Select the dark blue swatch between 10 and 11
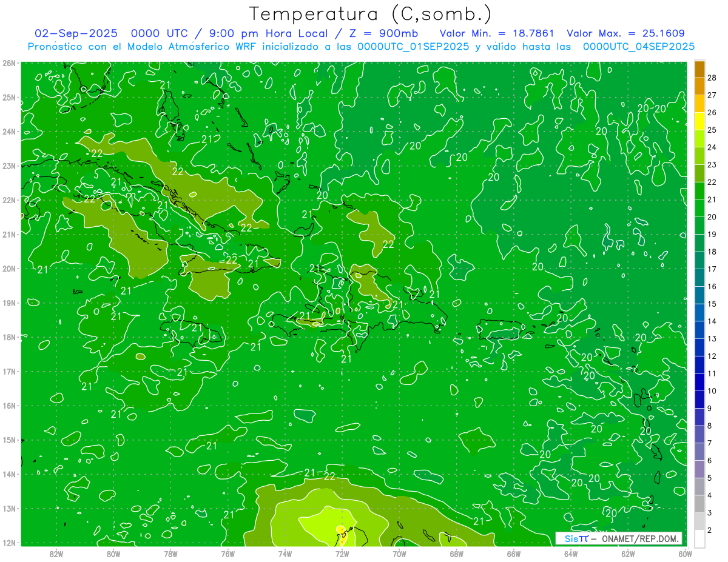The width and height of the screenshot is (728, 562). [699, 382]
